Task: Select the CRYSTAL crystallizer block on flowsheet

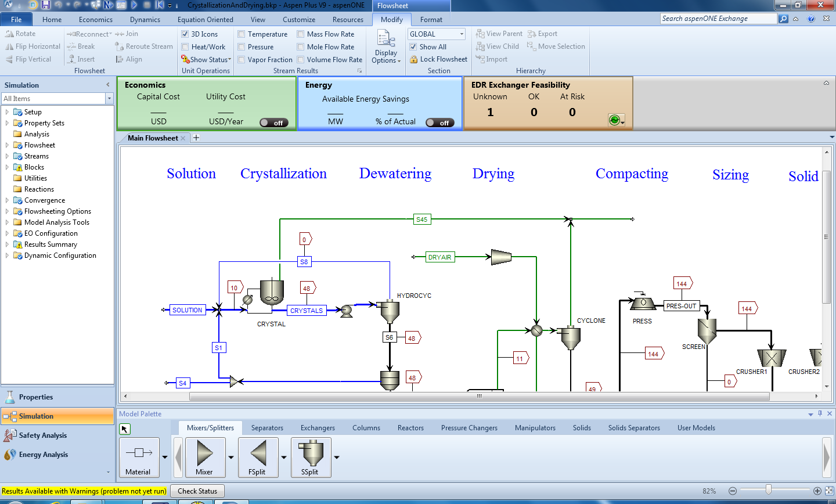Action: [x=272, y=292]
